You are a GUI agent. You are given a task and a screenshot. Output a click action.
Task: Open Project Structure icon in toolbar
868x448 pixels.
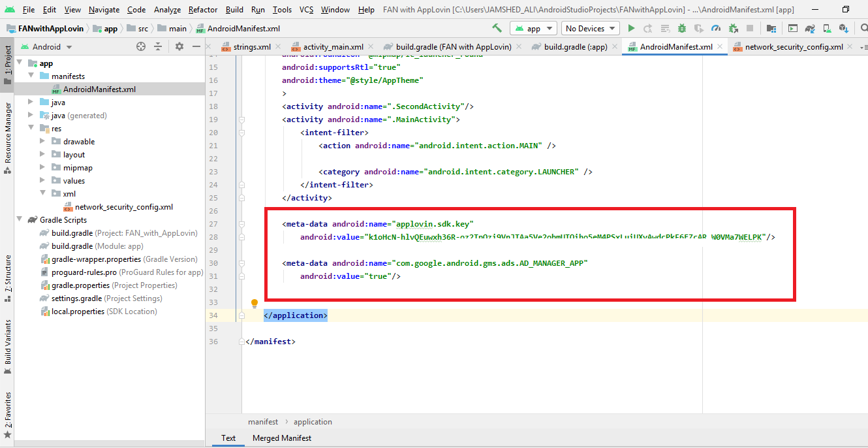(x=771, y=28)
